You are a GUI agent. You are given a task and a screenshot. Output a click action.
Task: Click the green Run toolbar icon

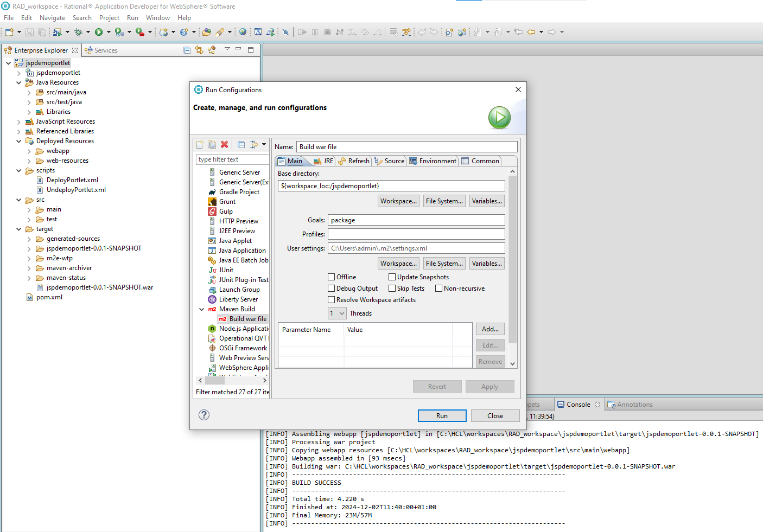[99, 32]
